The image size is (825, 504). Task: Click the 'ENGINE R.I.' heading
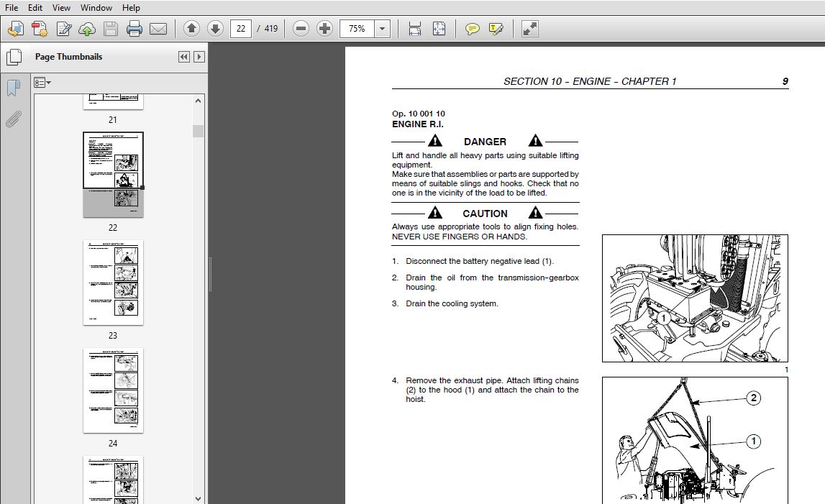click(418, 124)
